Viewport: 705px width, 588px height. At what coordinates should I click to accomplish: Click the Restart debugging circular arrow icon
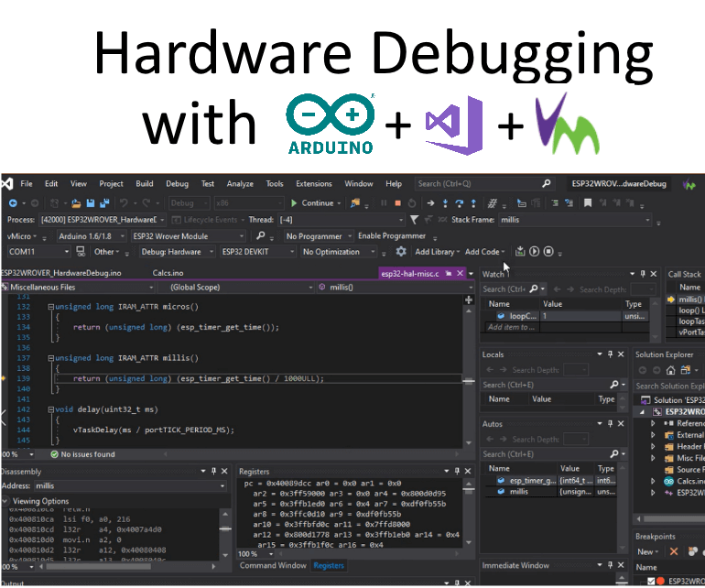[411, 203]
